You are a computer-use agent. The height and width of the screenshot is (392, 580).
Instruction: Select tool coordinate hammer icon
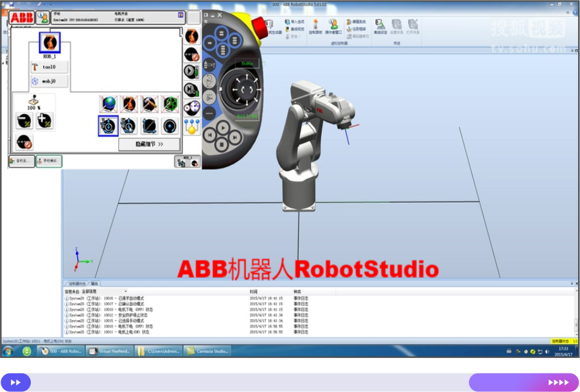[x=150, y=103]
